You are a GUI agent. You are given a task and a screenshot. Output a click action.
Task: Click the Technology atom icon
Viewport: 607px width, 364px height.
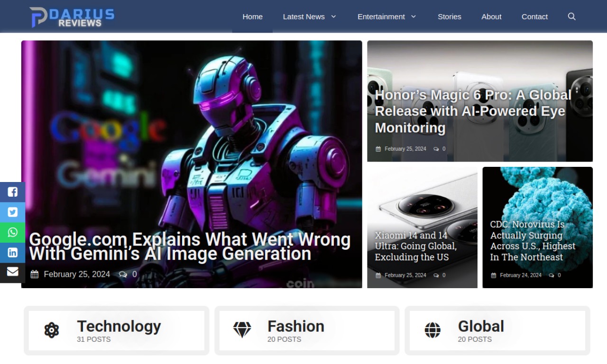[x=52, y=330]
